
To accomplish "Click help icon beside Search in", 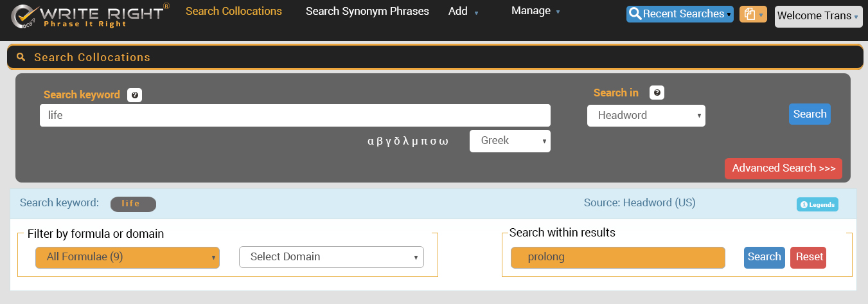I will 657,93.
